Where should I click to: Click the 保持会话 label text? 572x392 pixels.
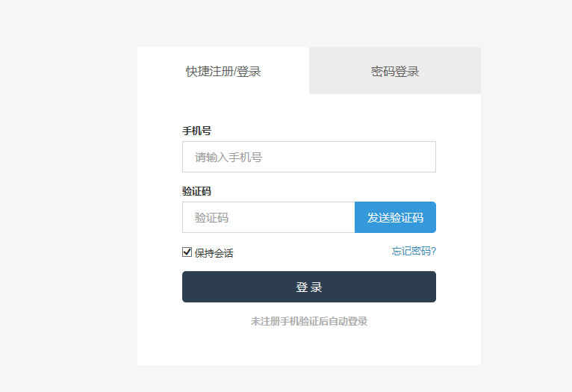(x=214, y=253)
